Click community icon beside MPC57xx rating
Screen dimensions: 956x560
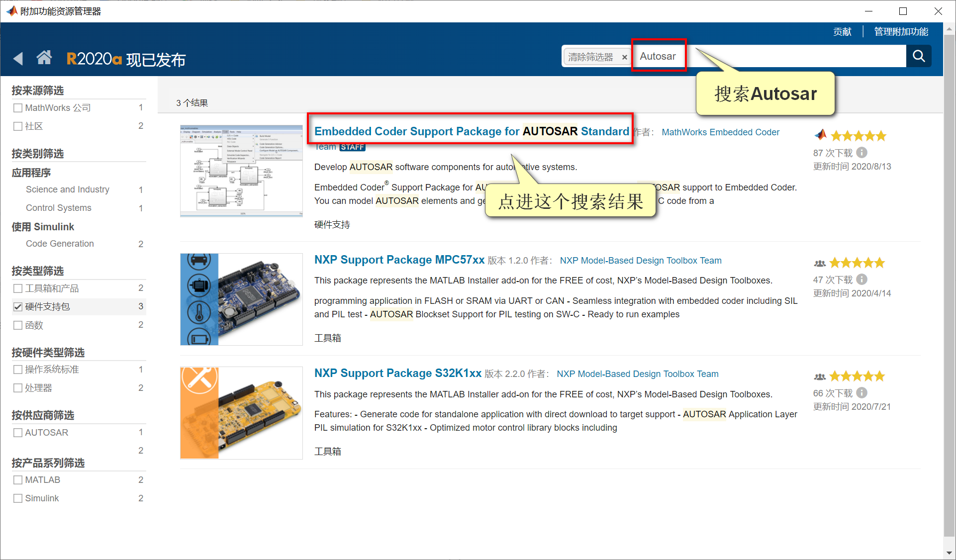point(820,263)
